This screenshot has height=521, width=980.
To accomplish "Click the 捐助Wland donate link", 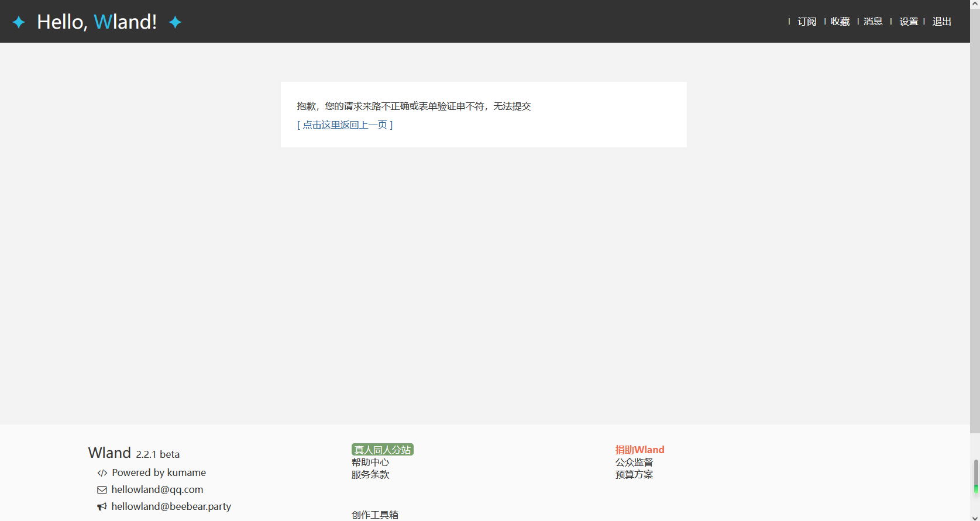I will click(639, 450).
